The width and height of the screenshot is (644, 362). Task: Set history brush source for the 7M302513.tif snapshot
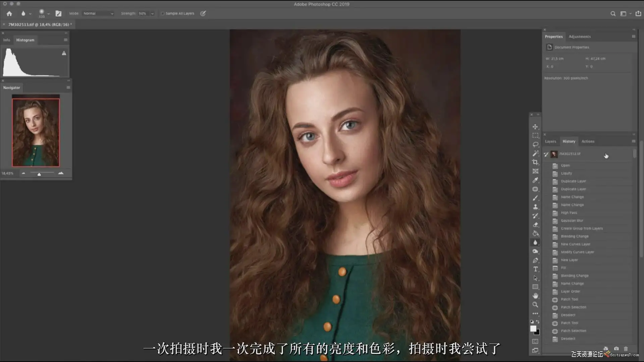pos(546,154)
